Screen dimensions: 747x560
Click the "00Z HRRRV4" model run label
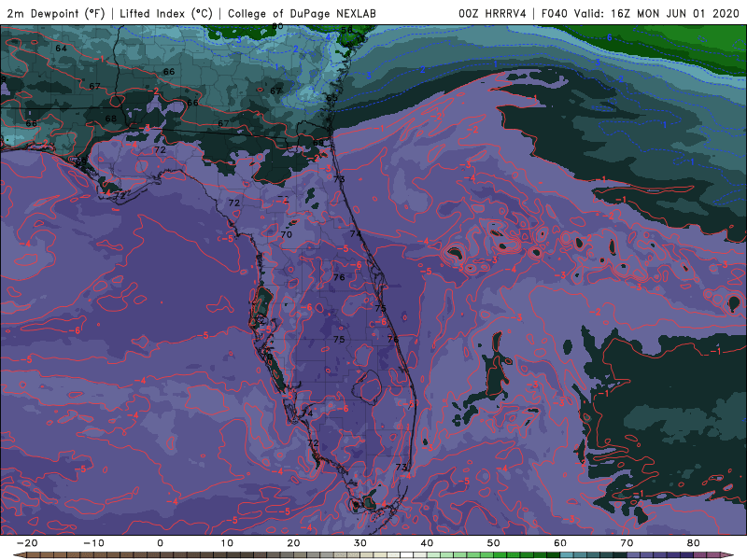pyautogui.click(x=493, y=13)
